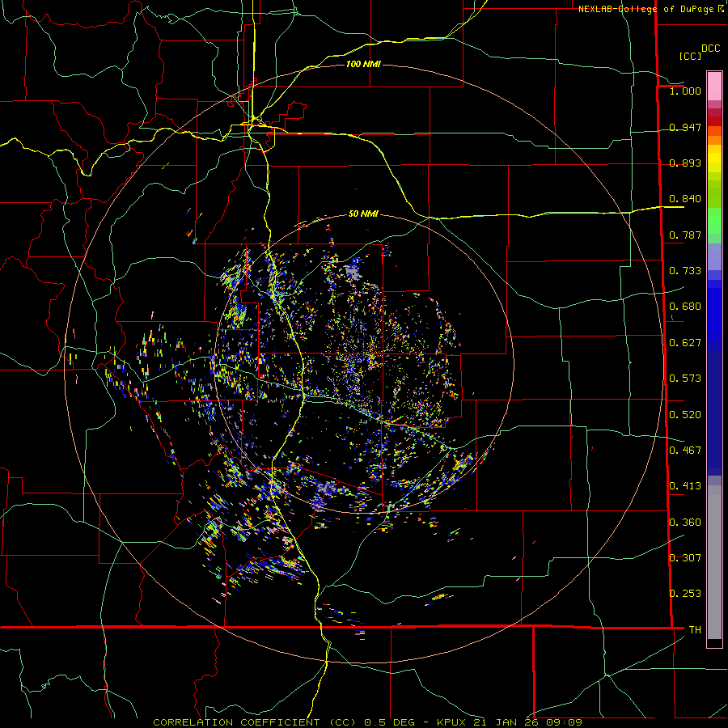Viewport: 728px width, 728px height.
Task: Pick the gray swatch on the color bar
Action: 714,562
